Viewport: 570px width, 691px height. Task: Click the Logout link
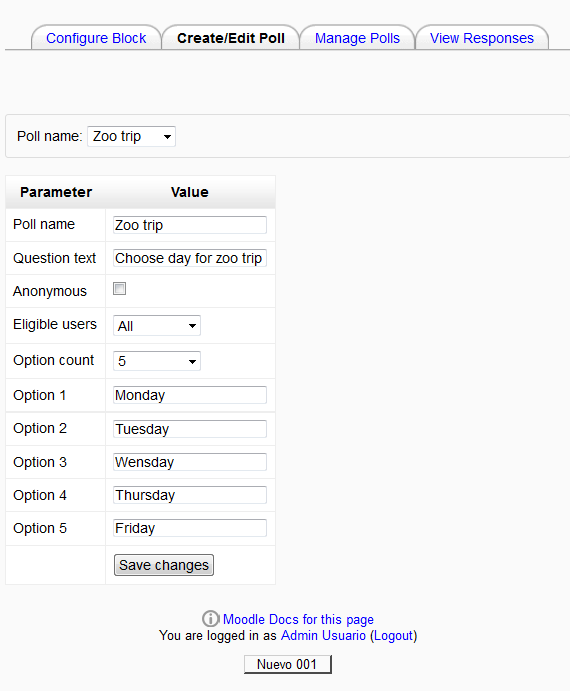pyautogui.click(x=393, y=635)
